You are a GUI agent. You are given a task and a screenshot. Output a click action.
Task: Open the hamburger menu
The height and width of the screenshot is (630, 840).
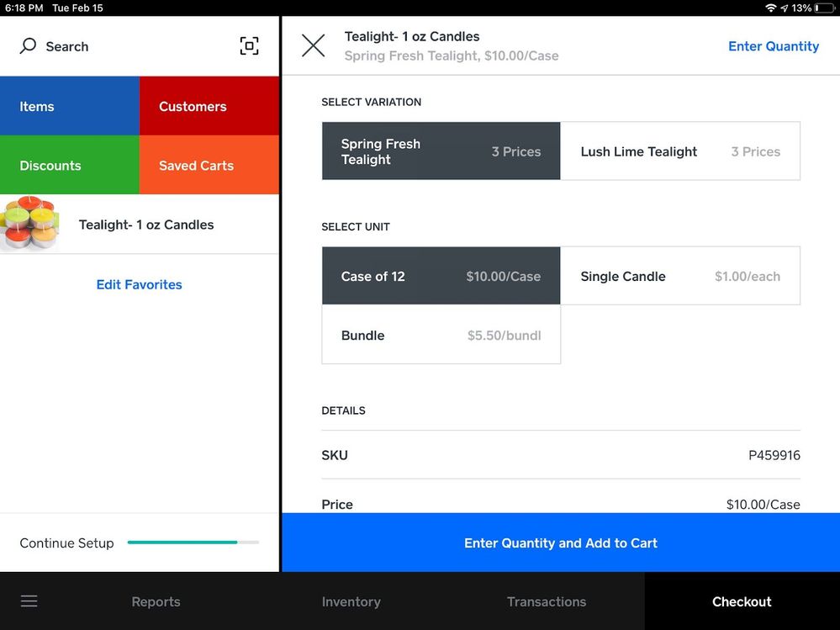pos(29,601)
